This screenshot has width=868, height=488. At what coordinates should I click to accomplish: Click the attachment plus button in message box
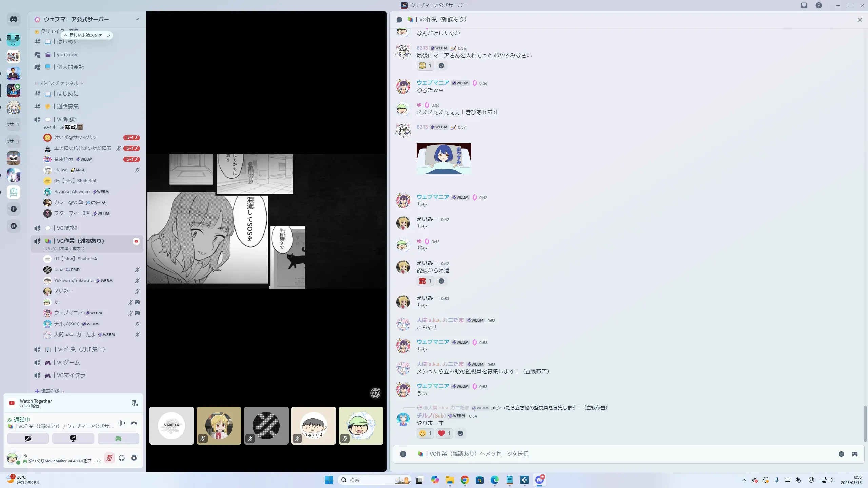coord(403,454)
